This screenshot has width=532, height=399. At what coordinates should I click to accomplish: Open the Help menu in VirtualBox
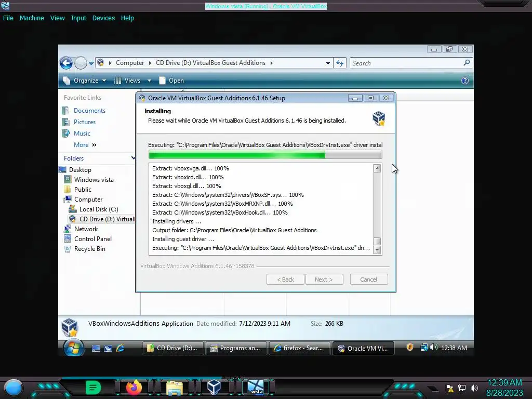(127, 18)
